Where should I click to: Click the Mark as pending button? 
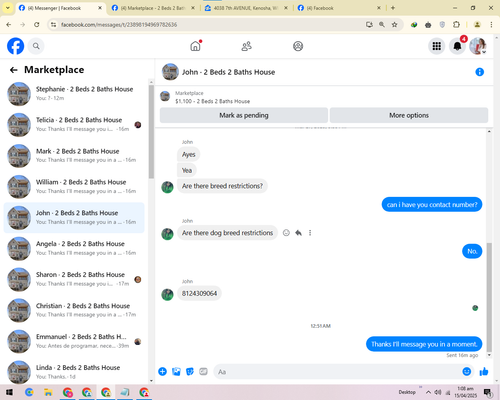pyautogui.click(x=244, y=115)
